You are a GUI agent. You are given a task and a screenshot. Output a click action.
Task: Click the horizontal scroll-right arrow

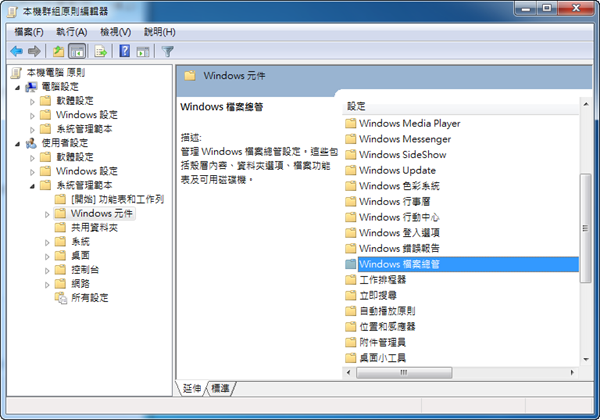pyautogui.click(x=572, y=372)
